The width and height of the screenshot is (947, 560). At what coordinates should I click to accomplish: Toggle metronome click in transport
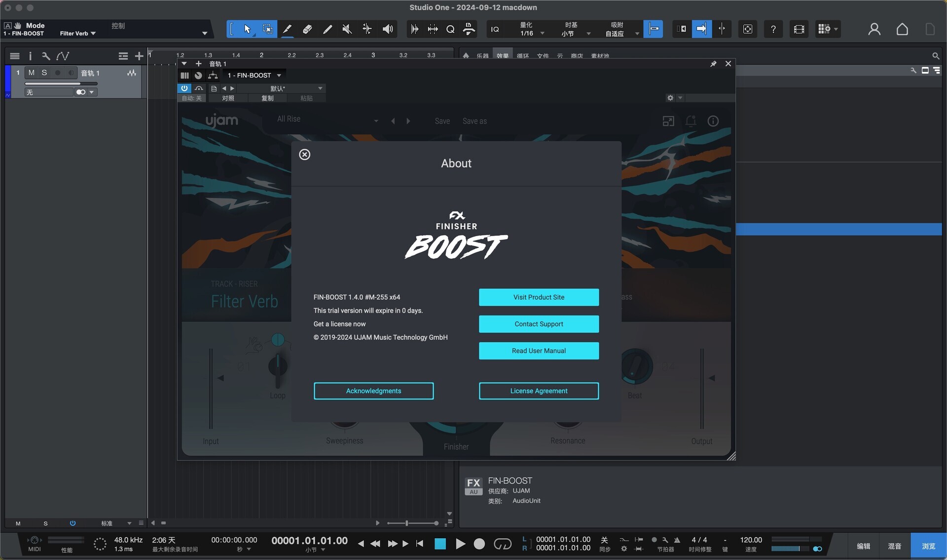pyautogui.click(x=677, y=540)
